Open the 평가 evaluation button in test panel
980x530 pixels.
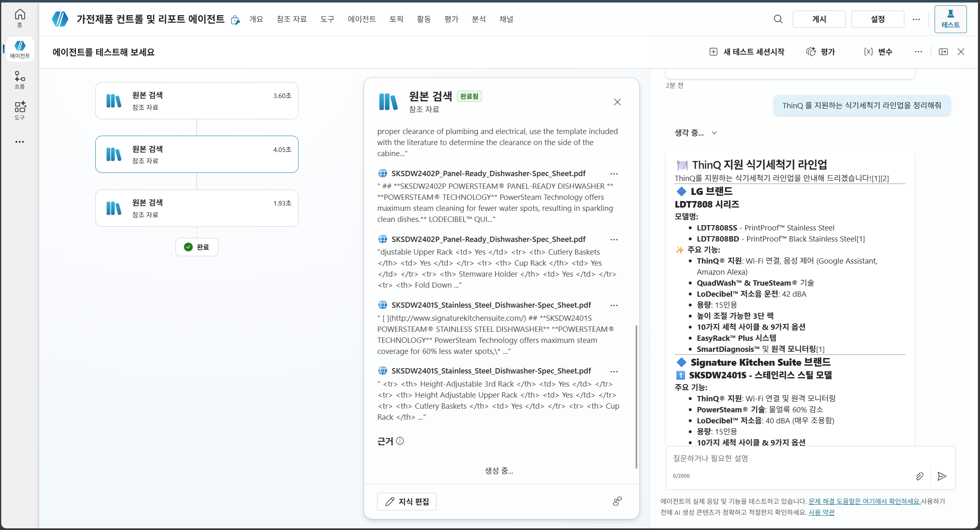coord(820,52)
